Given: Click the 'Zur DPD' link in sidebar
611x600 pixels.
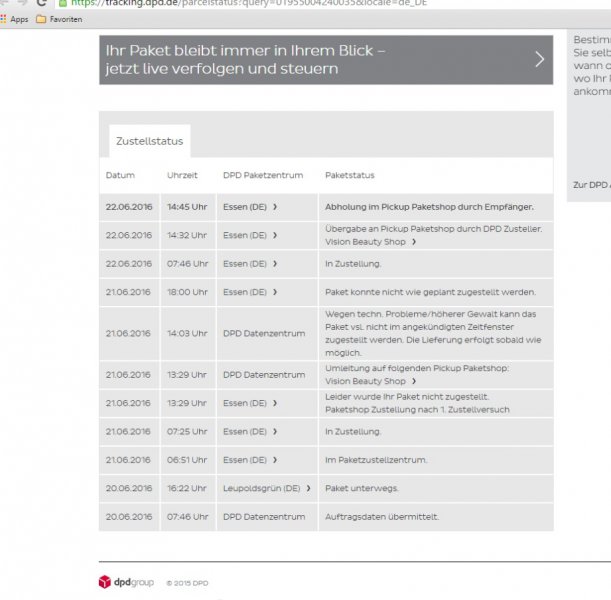Looking at the screenshot, I should (x=589, y=185).
